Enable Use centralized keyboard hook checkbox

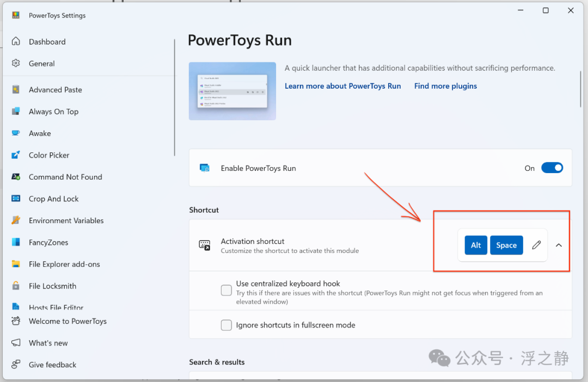226,290
